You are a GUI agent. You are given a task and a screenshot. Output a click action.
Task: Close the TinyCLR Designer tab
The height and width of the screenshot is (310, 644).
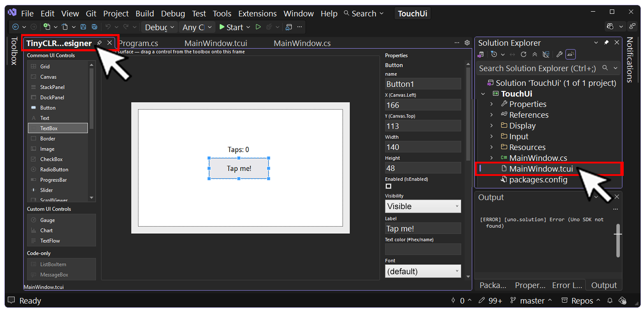point(110,43)
